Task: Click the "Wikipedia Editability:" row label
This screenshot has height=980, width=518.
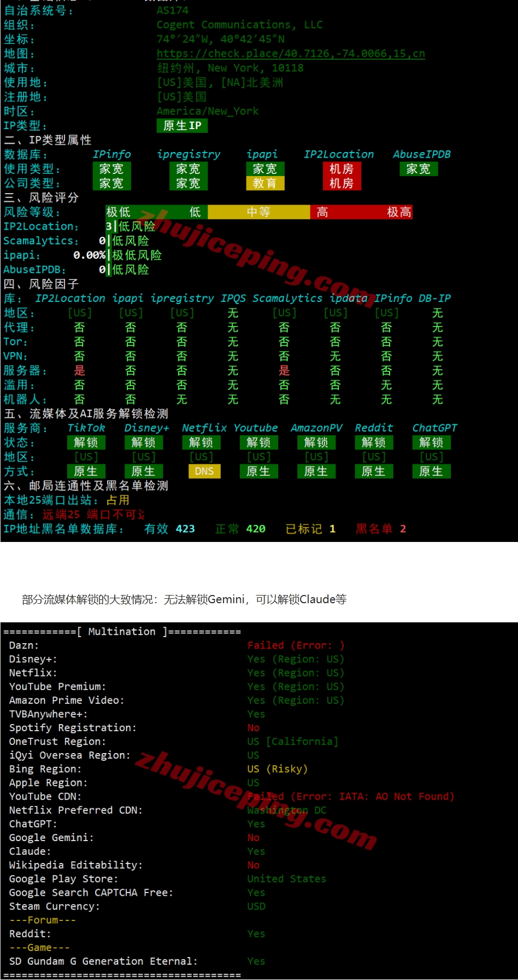Action: tap(76, 865)
